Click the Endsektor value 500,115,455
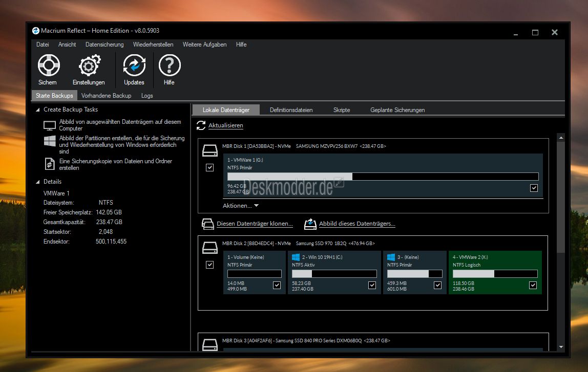Viewport: 588px width, 372px height. (x=111, y=242)
